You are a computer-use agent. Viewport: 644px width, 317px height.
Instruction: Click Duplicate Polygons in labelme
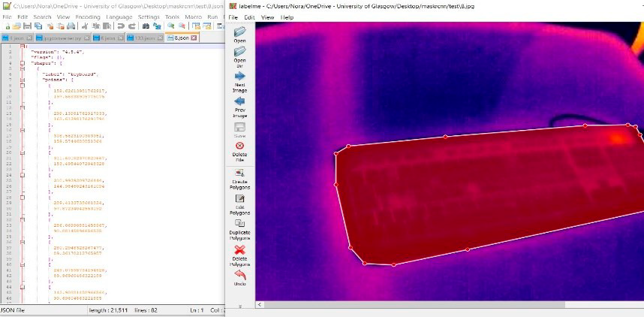(240, 230)
